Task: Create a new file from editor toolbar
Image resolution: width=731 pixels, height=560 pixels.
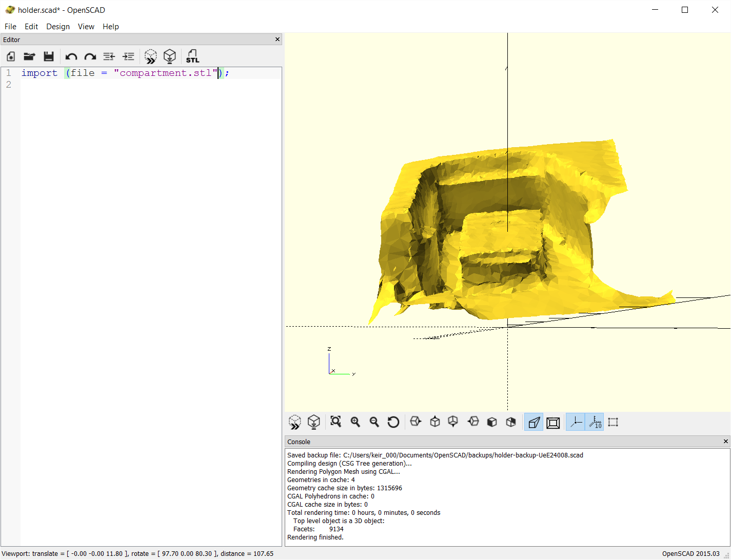Action: (11, 56)
